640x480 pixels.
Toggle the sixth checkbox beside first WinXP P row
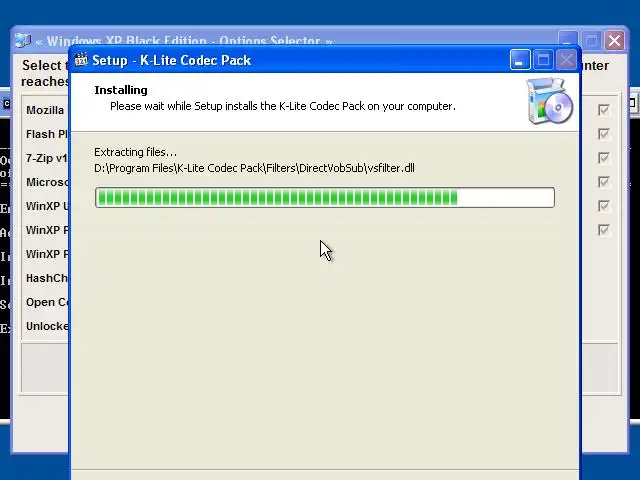(604, 230)
